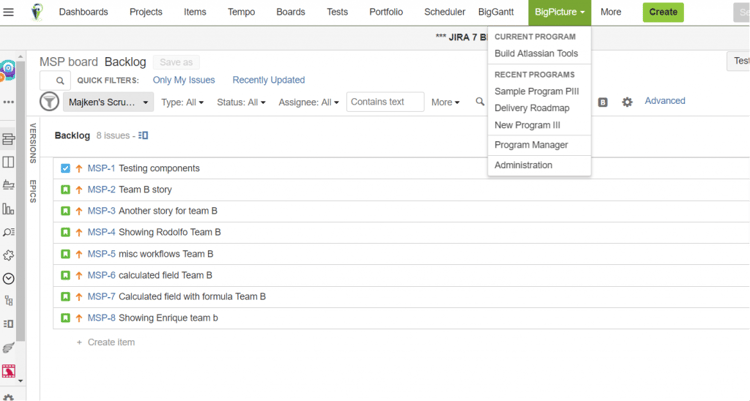The height and width of the screenshot is (401, 750).
Task: Open the Advanced search link
Action: 665,101
